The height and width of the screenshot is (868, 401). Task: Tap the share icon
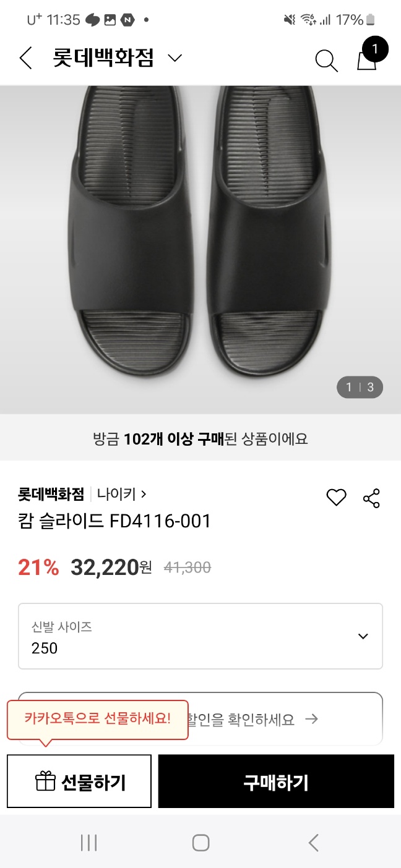[x=371, y=498]
